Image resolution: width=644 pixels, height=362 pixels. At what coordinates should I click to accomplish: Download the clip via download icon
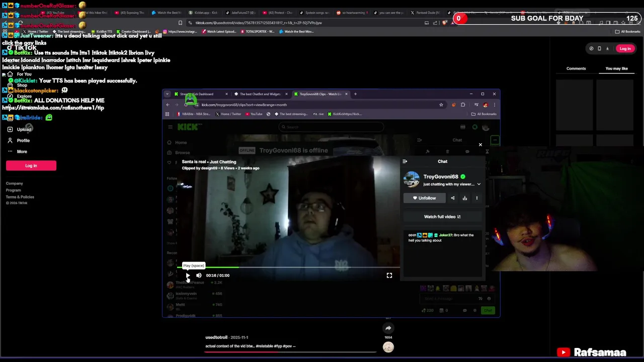pyautogui.click(x=465, y=198)
